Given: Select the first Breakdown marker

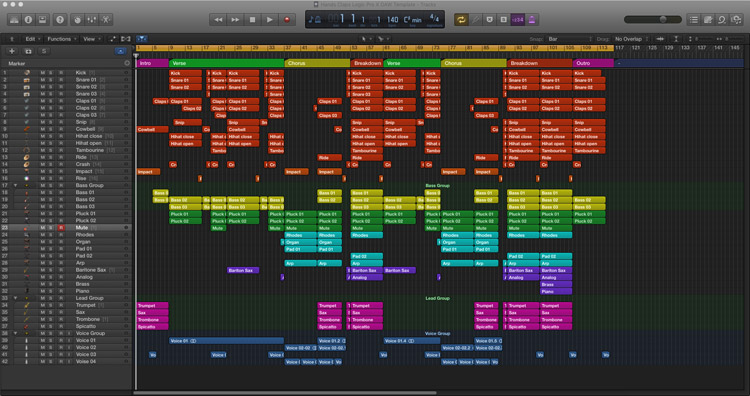Looking at the screenshot, I should click(367, 63).
